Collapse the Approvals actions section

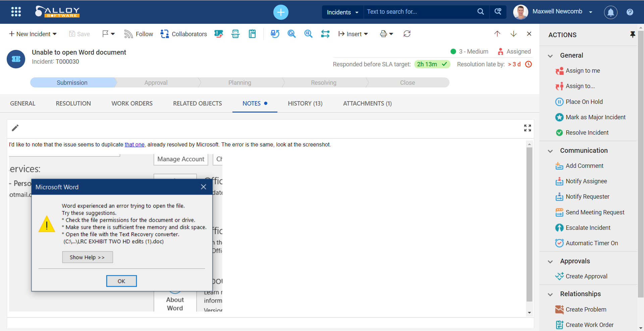tap(550, 262)
